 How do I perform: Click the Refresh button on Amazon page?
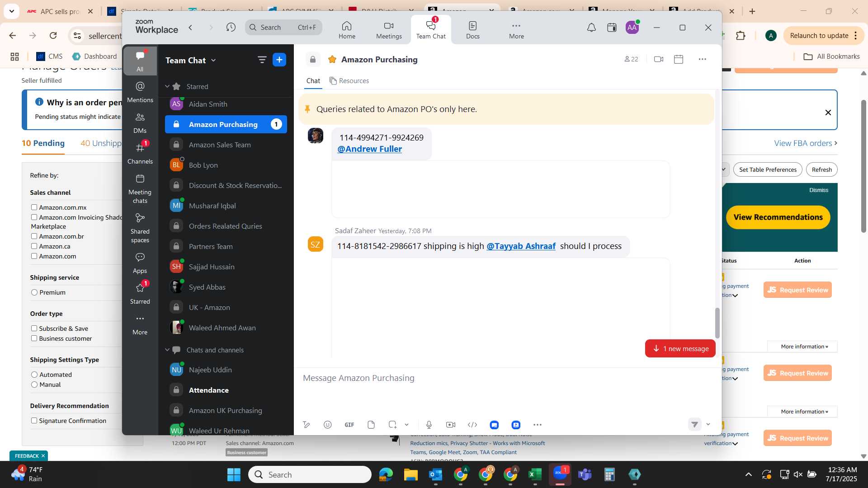821,169
